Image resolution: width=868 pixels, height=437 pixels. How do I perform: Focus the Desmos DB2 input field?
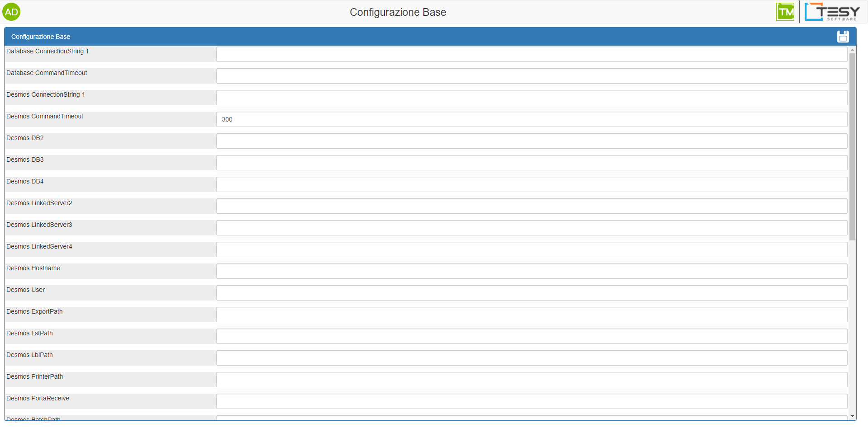531,141
